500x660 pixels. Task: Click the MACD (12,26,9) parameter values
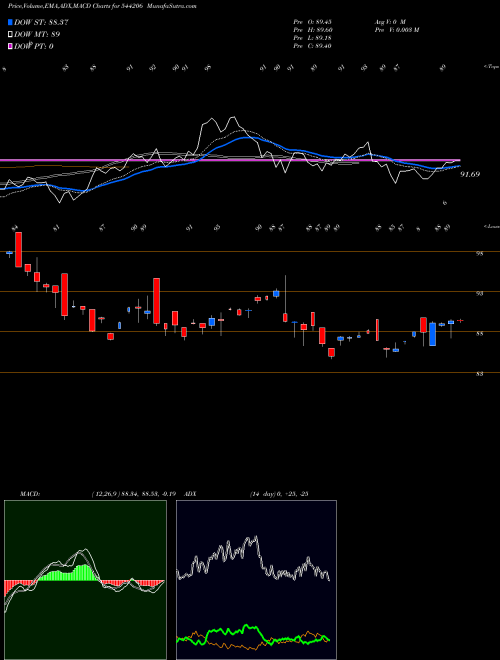coord(136,494)
